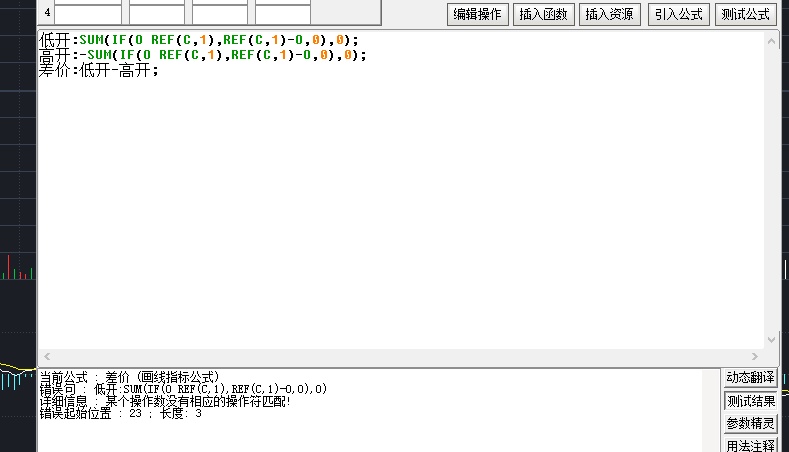Click third parameter field in row 4
This screenshot has height=452, width=789.
click(x=220, y=14)
